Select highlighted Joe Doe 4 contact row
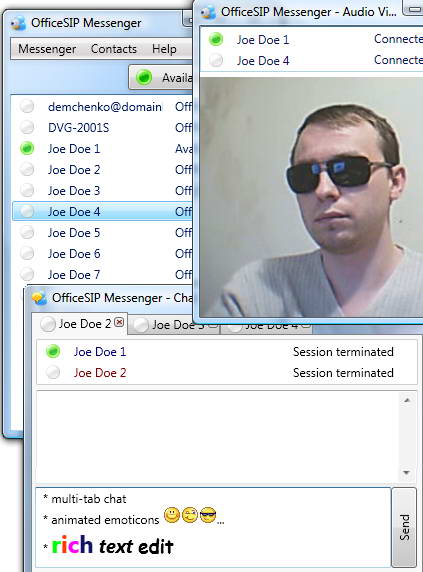The width and height of the screenshot is (423, 572). click(x=102, y=212)
